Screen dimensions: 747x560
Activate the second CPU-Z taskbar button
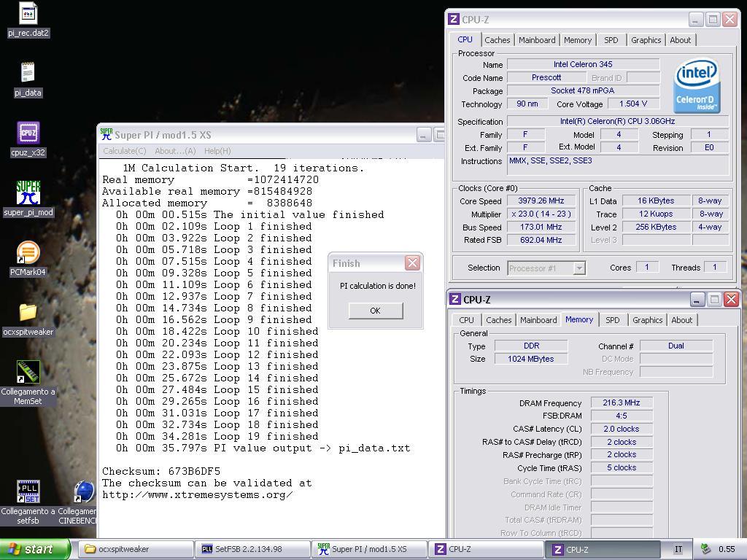603,549
